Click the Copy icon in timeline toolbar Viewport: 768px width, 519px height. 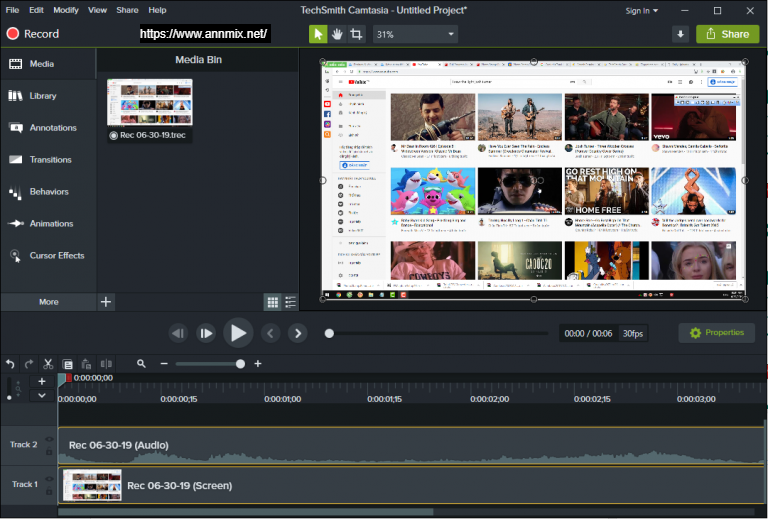coord(68,364)
